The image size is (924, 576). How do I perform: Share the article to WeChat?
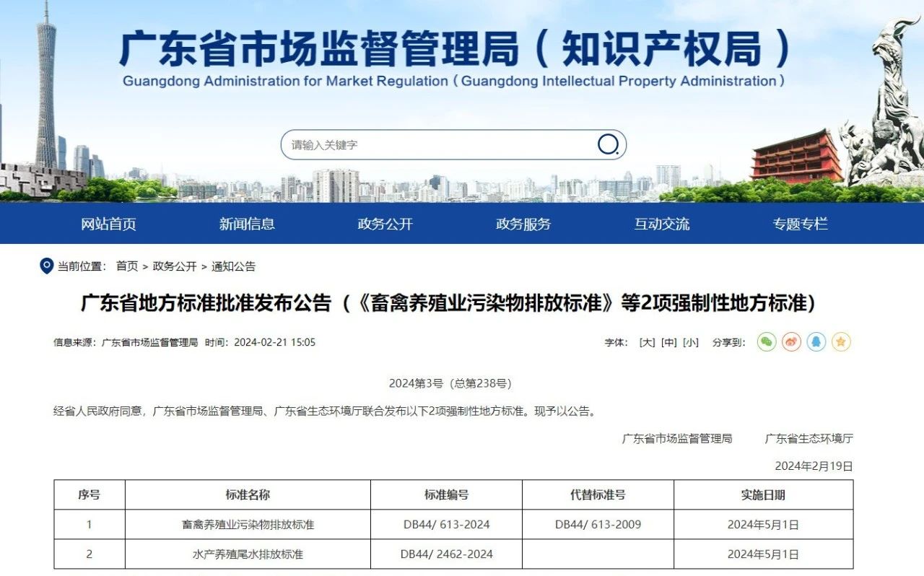(767, 342)
